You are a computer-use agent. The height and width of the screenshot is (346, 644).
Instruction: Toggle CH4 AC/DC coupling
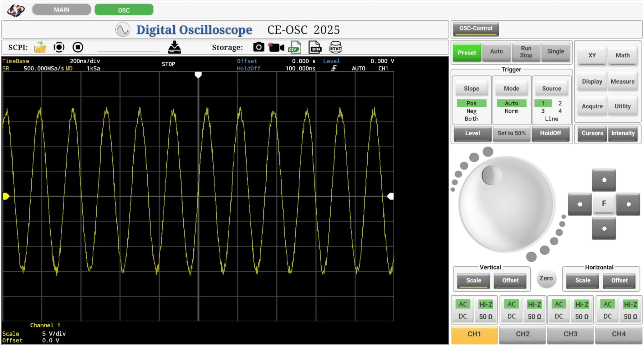[x=607, y=310]
